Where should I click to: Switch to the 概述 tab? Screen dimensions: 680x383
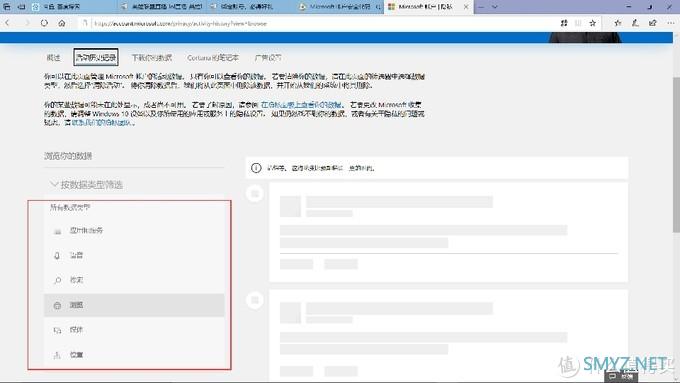tap(53, 57)
